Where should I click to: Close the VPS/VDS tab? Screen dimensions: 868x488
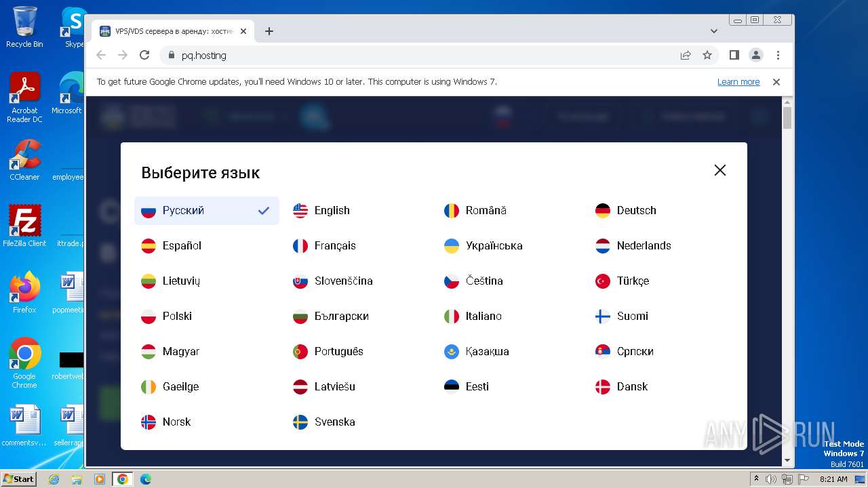(243, 31)
